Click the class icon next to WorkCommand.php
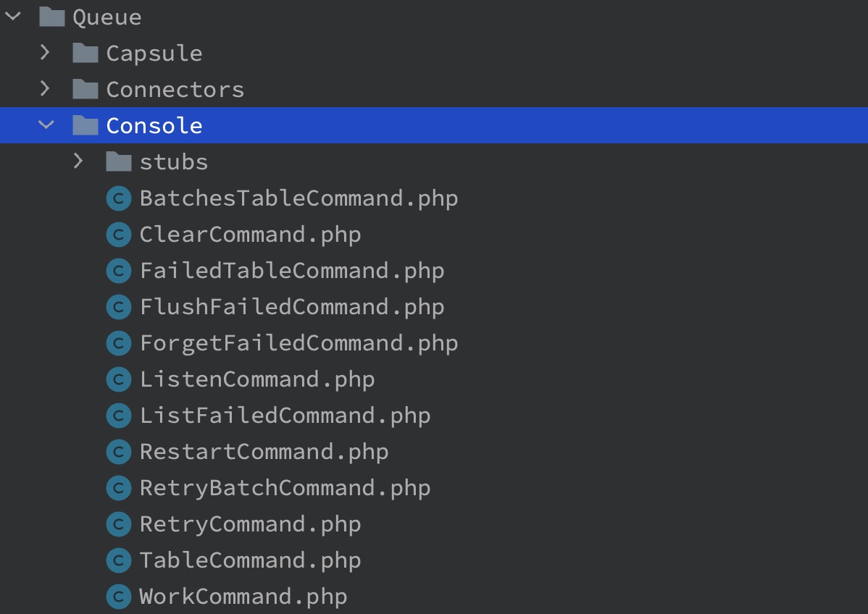Image resolution: width=868 pixels, height=614 pixels. pos(119,597)
